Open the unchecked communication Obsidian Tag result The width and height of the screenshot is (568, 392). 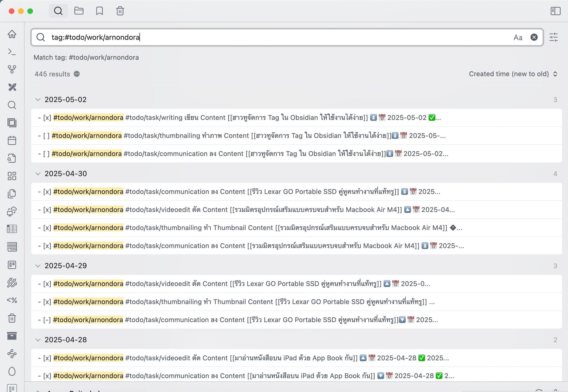coord(296,154)
